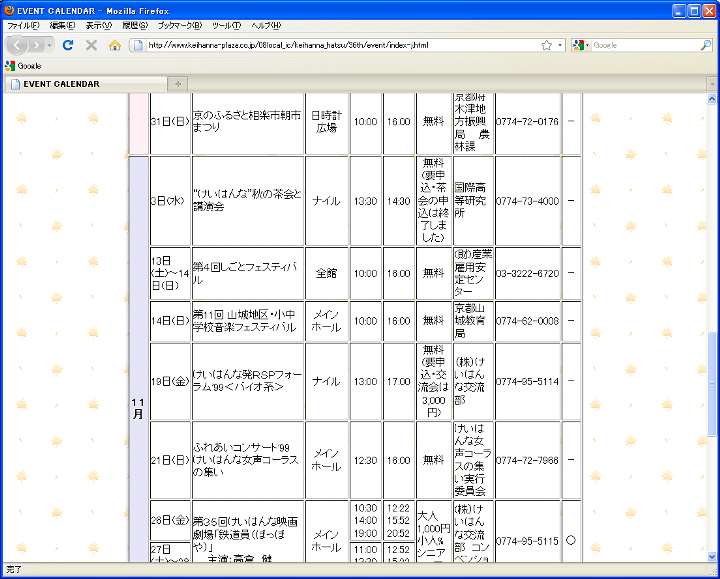Go to Home using the house icon
This screenshot has width=720, height=579.
point(114,45)
